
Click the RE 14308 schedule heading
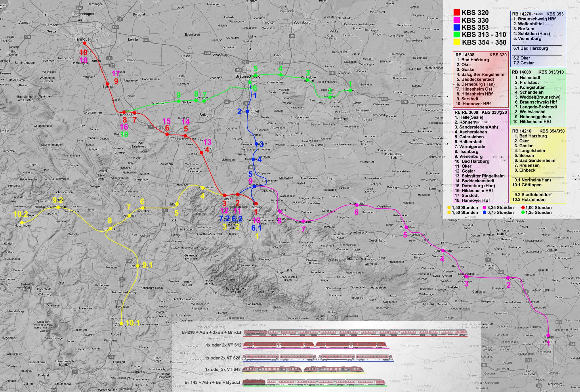tap(465, 55)
